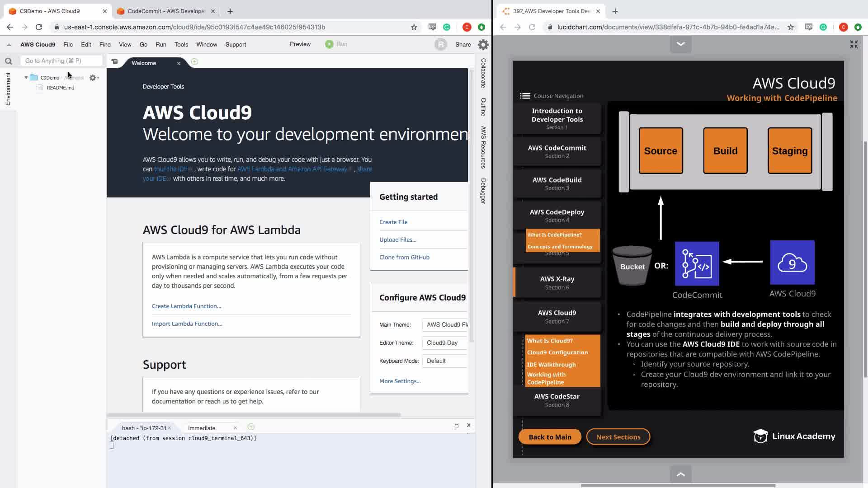Toggle the Collaborate side panel
Viewport: 868px width, 488px height.
(x=483, y=73)
